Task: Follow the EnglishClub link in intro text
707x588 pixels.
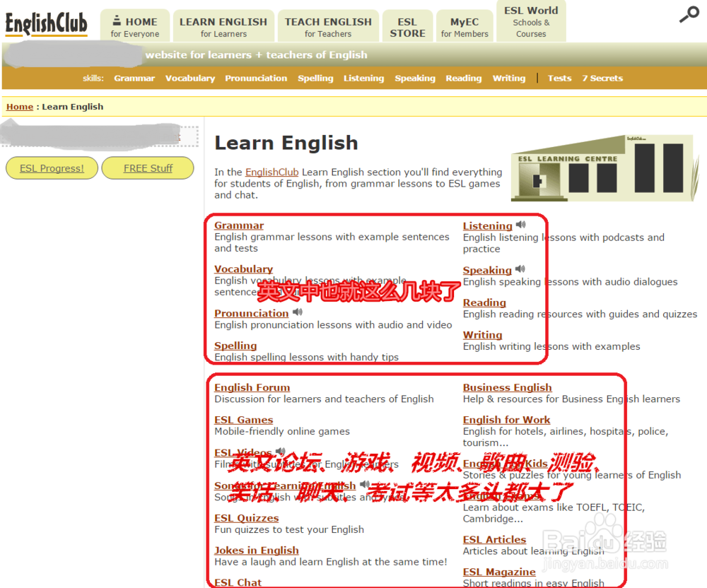Action: tap(272, 172)
